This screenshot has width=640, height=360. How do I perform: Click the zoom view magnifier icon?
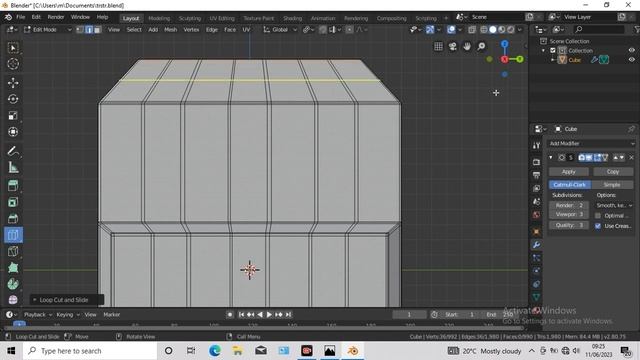click(482, 47)
